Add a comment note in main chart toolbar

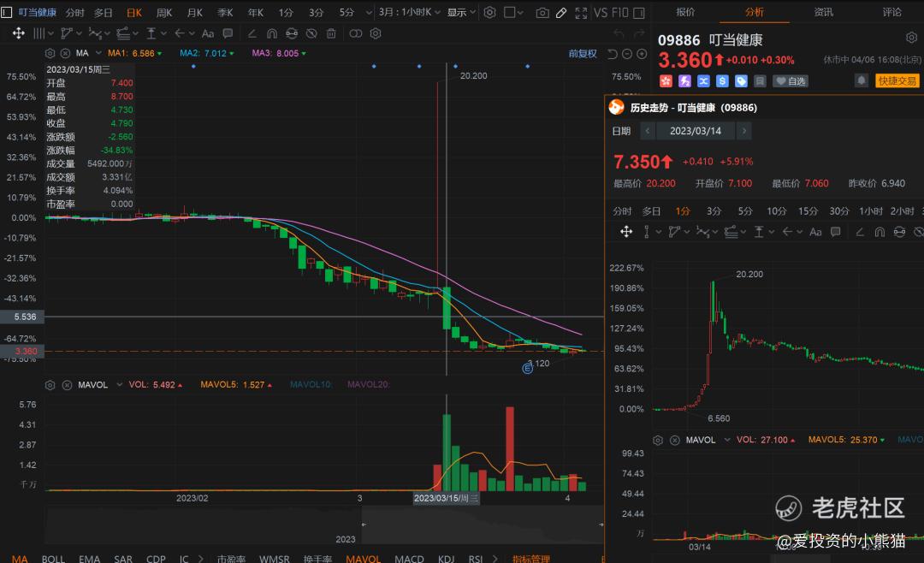click(228, 33)
